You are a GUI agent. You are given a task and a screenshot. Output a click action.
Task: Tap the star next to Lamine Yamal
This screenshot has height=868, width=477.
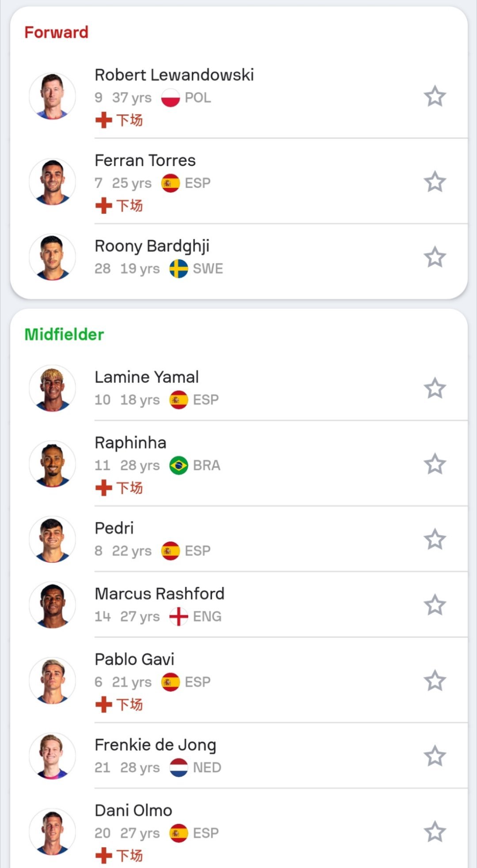click(435, 388)
